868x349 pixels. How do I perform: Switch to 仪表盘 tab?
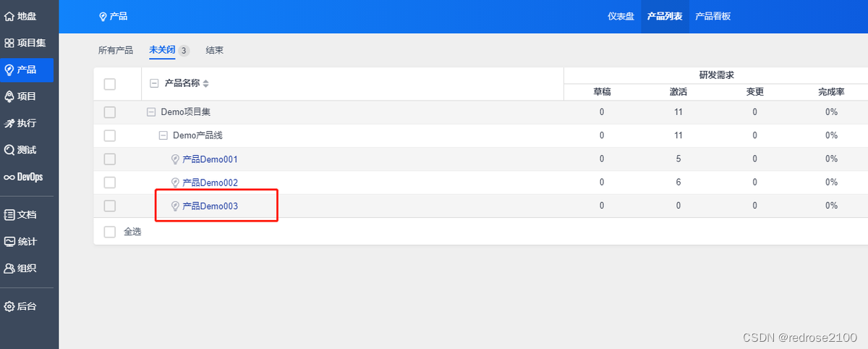tap(621, 16)
